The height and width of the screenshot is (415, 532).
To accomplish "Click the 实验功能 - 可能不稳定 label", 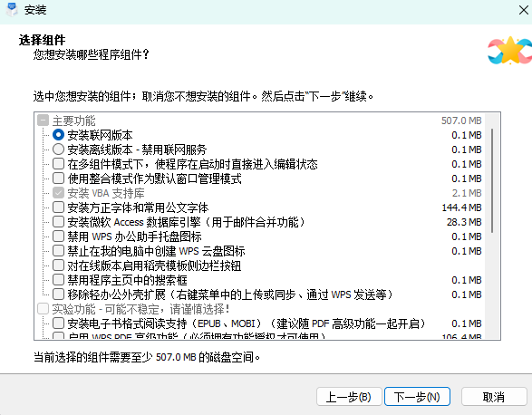I will point(140,309).
